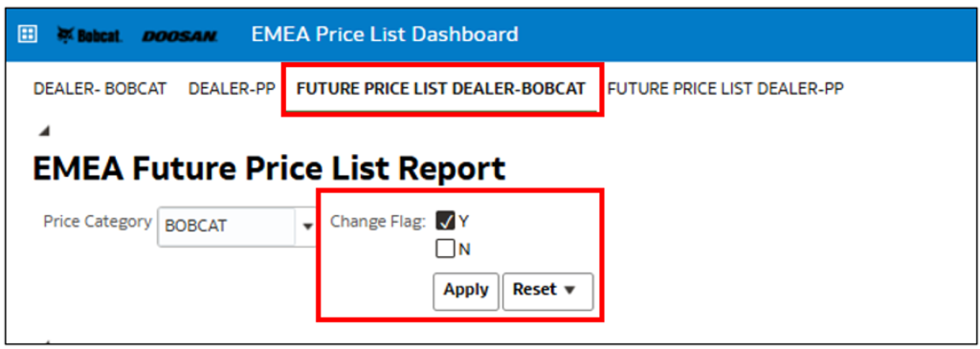Expand the Reset button's arrow menu
The width and height of the screenshot is (980, 349).
[x=568, y=291]
